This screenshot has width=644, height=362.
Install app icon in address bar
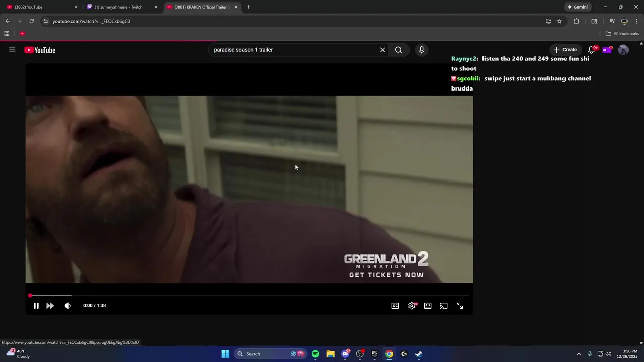coord(548,21)
